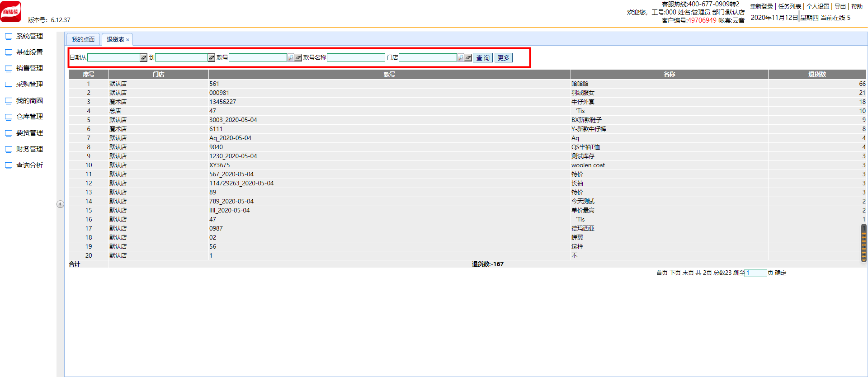Click the 销售管理 monitor icon
This screenshot has height=377, width=868.
[9, 68]
